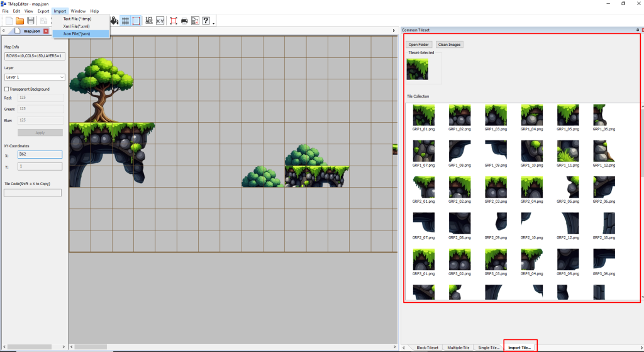Expand the toolbar overflow arrow
Viewport: 644px width, 352px height.
(214, 24)
